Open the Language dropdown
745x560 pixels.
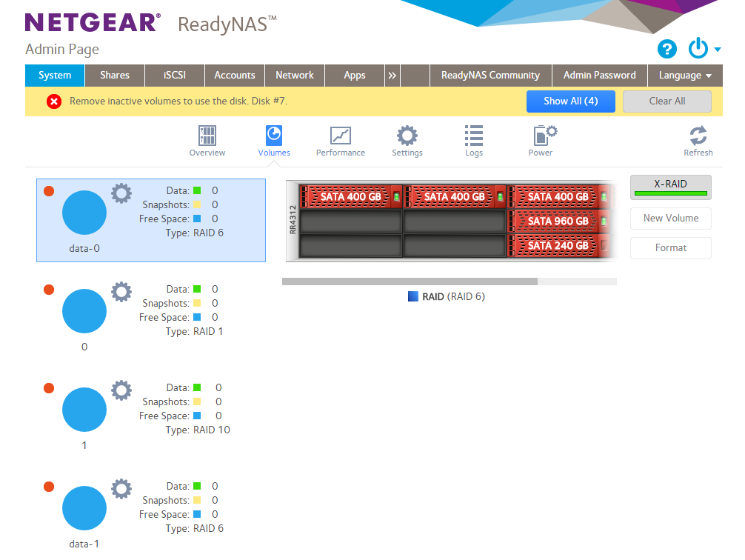pos(685,75)
